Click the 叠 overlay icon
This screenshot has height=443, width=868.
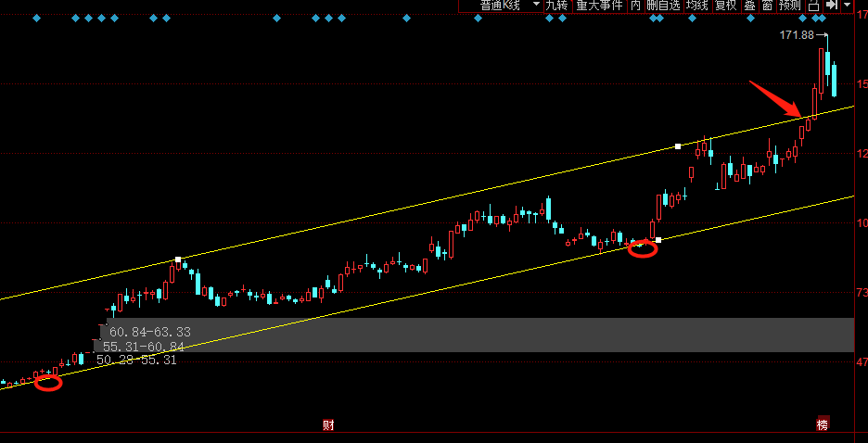click(749, 6)
